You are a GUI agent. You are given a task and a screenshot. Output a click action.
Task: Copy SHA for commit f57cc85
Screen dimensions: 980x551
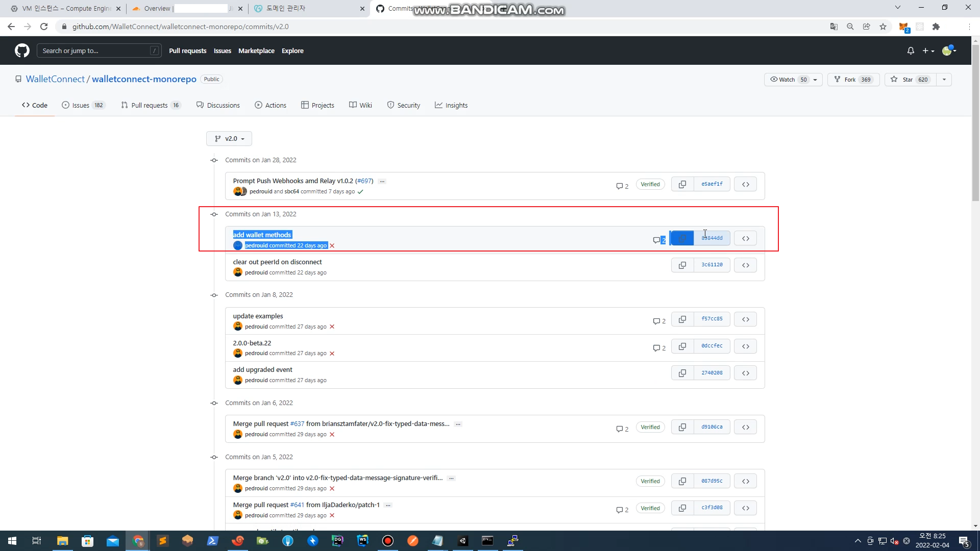point(682,319)
